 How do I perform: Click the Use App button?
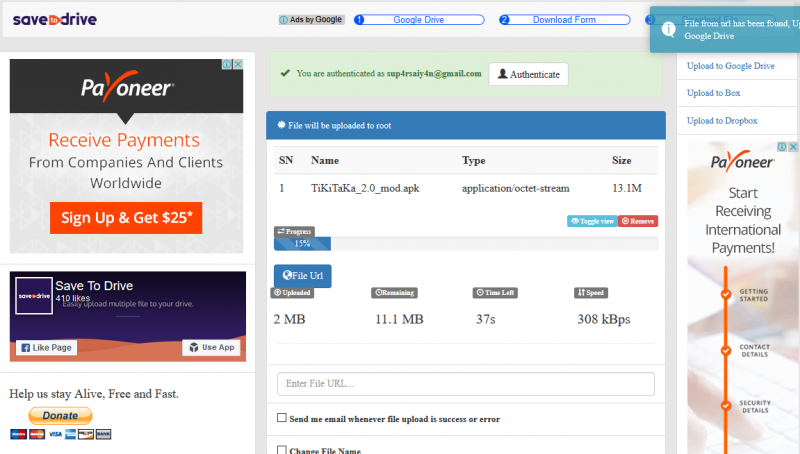(x=211, y=347)
